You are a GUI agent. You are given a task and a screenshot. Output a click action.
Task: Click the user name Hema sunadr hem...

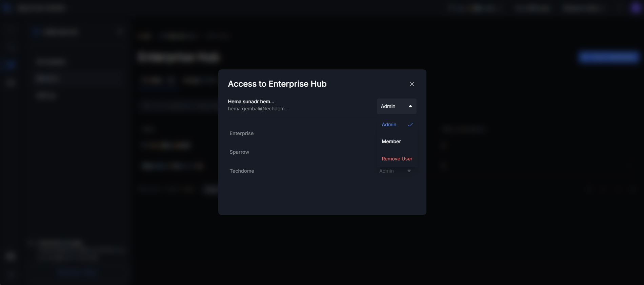point(251,102)
